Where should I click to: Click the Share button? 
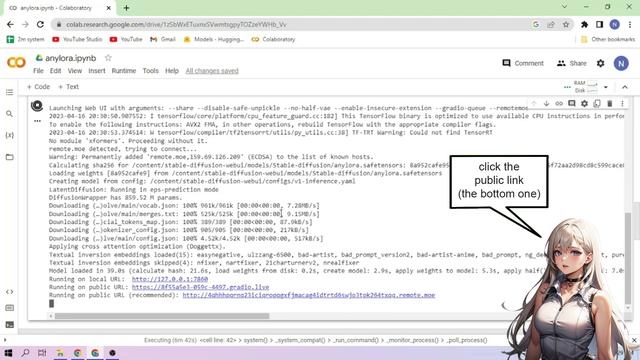(571, 63)
